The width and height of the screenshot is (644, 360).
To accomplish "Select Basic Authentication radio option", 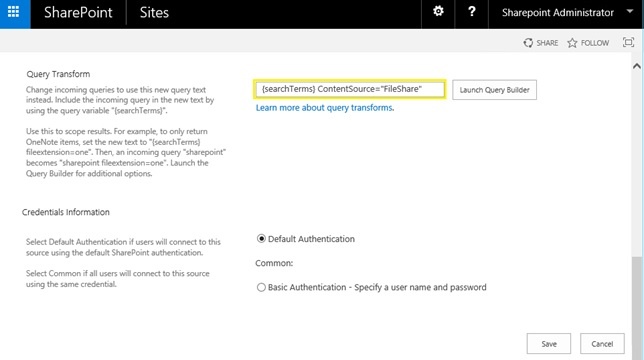I will click(x=261, y=287).
